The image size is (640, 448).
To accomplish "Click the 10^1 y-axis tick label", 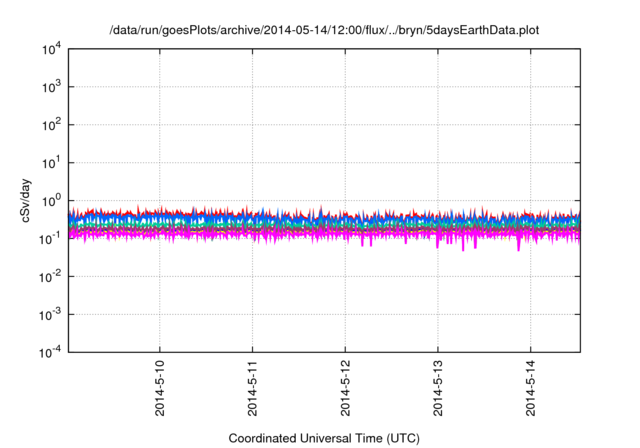I will click(51, 162).
